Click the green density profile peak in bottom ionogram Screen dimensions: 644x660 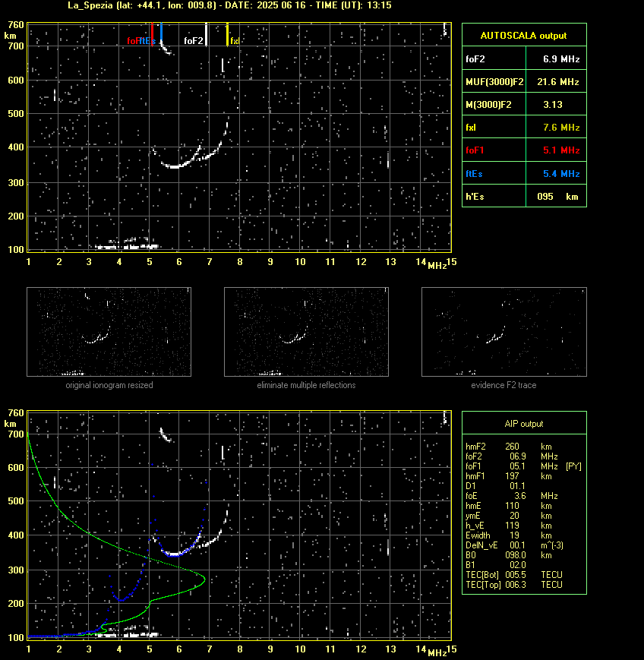[x=204, y=579]
